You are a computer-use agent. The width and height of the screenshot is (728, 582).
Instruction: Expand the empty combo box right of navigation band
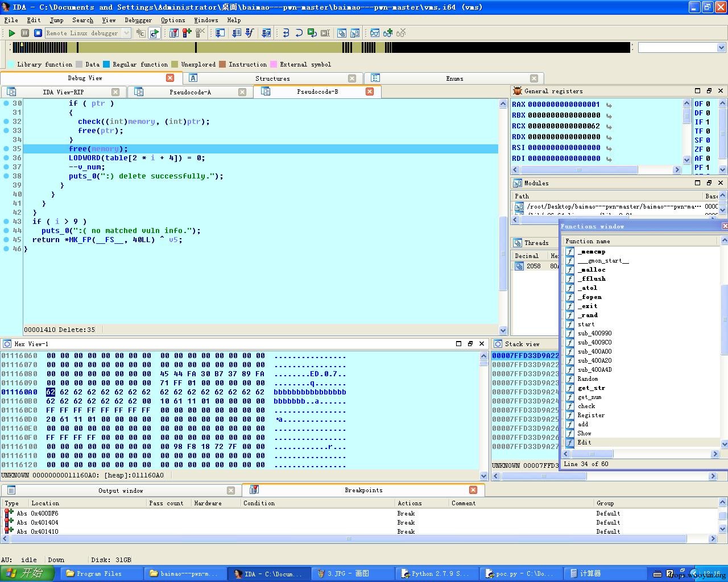point(721,48)
